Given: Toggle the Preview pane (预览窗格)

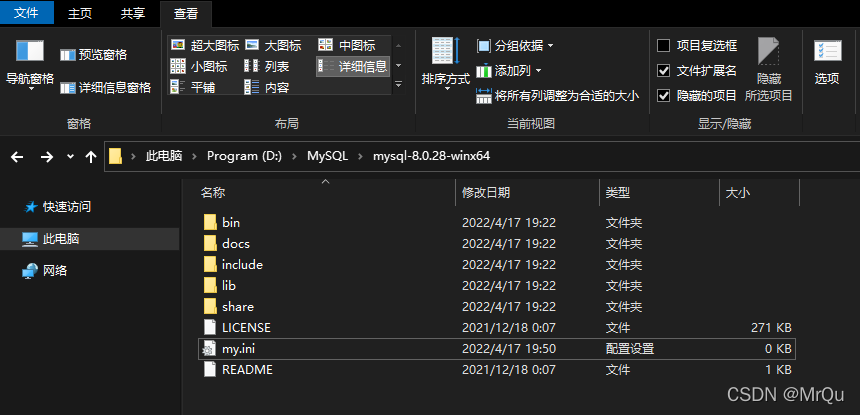Looking at the screenshot, I should pos(93,55).
